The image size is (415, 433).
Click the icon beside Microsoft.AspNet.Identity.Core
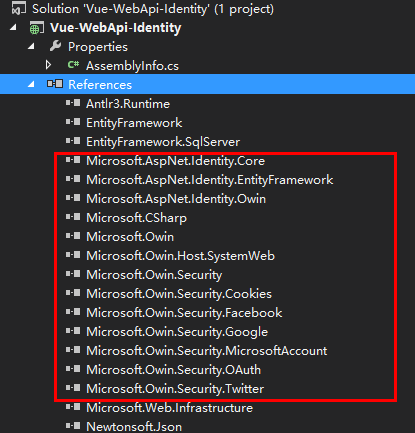(73, 160)
